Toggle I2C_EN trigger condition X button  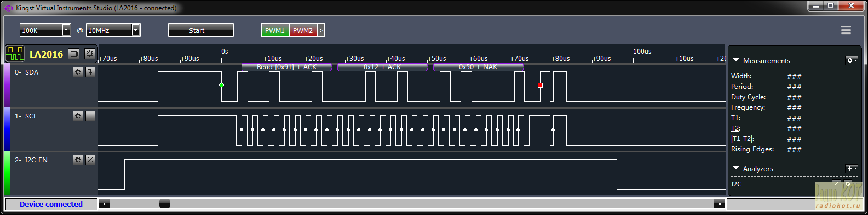90,160
